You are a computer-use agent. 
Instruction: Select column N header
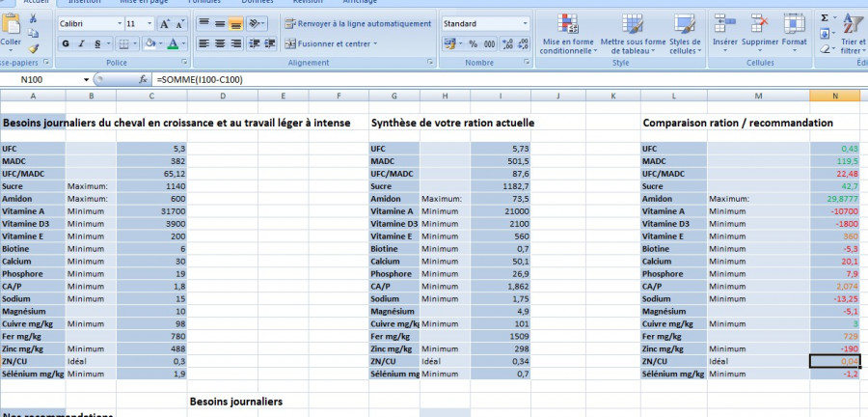tap(835, 96)
